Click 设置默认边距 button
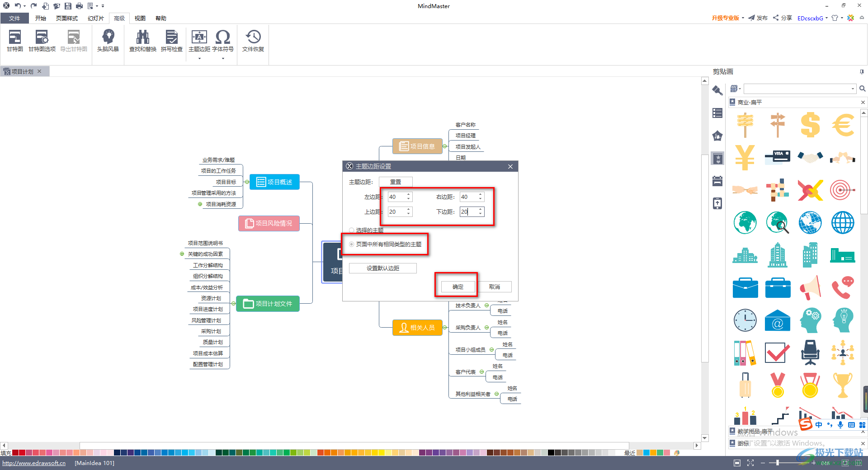868x470 pixels. tap(383, 268)
